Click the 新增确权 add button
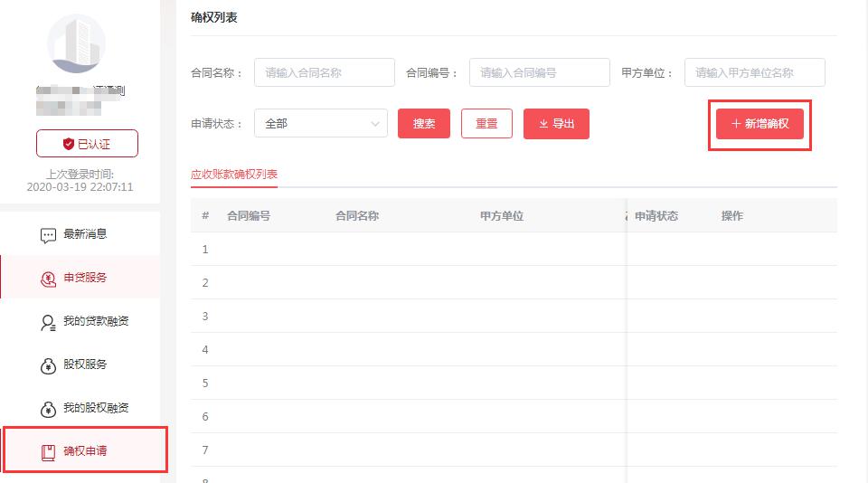868x483 pixels. click(x=760, y=124)
